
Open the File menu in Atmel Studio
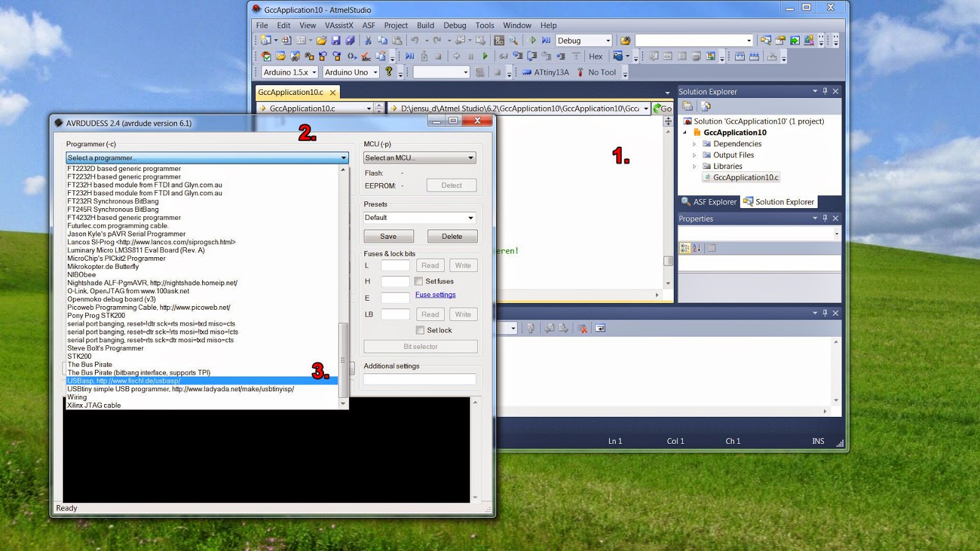click(262, 25)
